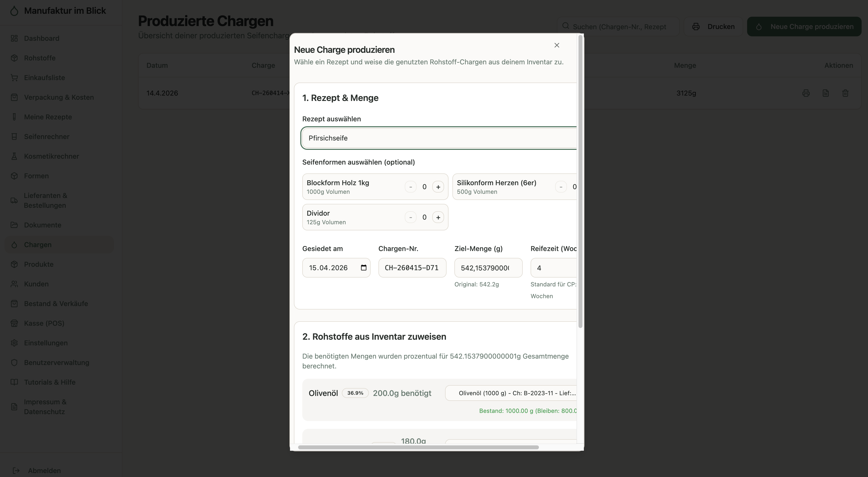The width and height of the screenshot is (868, 477).
Task: Decrease Silikonform Herzen (6er) count
Action: point(561,187)
